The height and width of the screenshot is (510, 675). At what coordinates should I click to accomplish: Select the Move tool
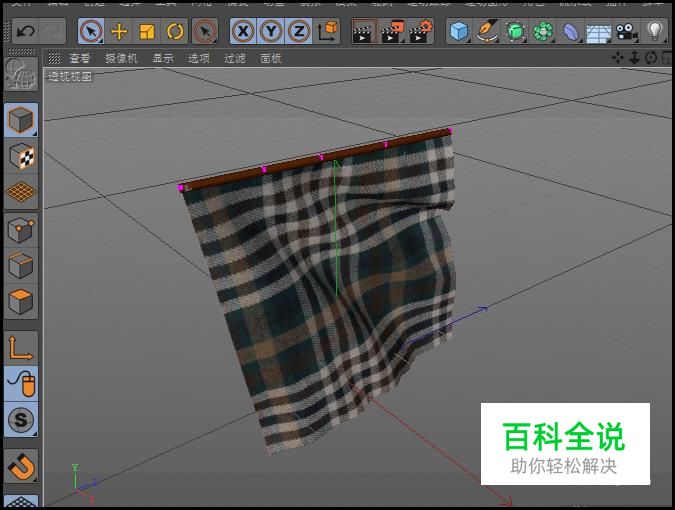coord(119,31)
